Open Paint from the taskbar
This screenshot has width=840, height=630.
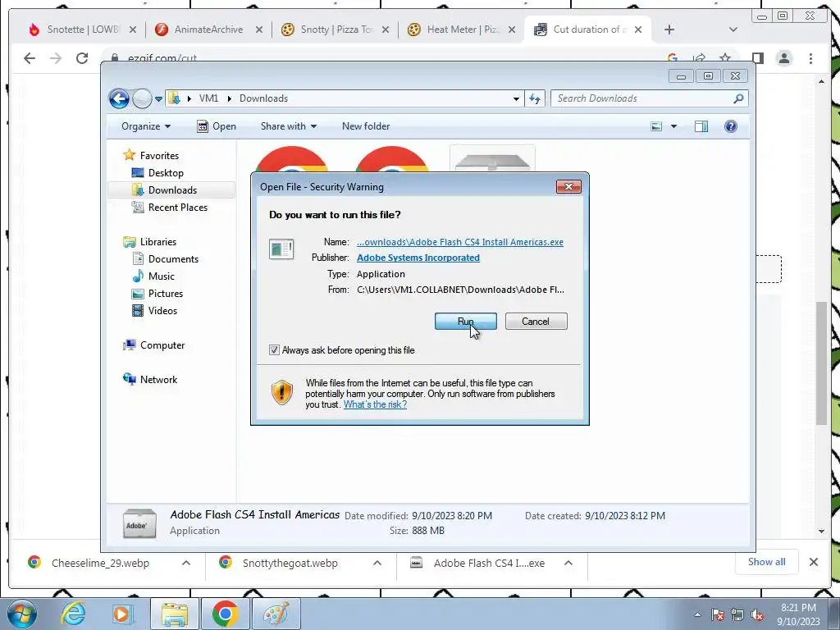(x=276, y=614)
